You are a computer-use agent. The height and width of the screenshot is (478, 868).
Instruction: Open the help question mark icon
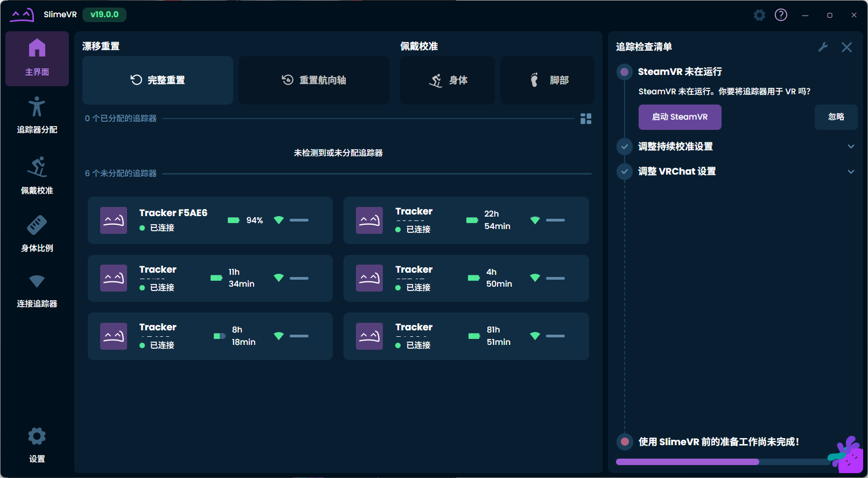click(x=781, y=15)
